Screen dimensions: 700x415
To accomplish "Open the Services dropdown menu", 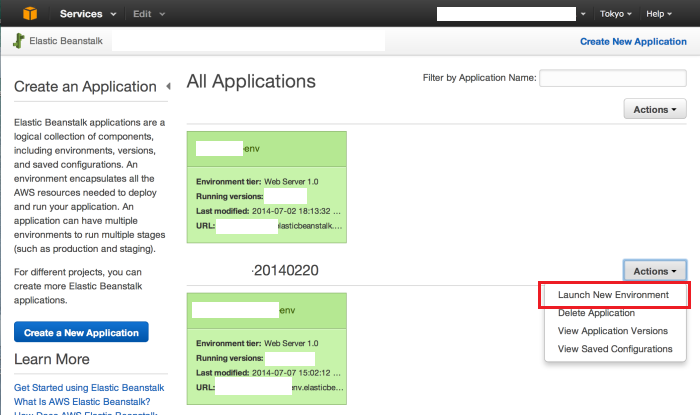I will click(x=88, y=14).
